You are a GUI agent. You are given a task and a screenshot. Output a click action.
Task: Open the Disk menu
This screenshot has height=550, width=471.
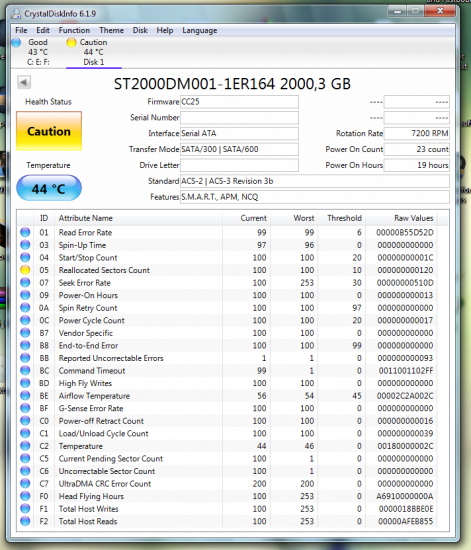140,31
